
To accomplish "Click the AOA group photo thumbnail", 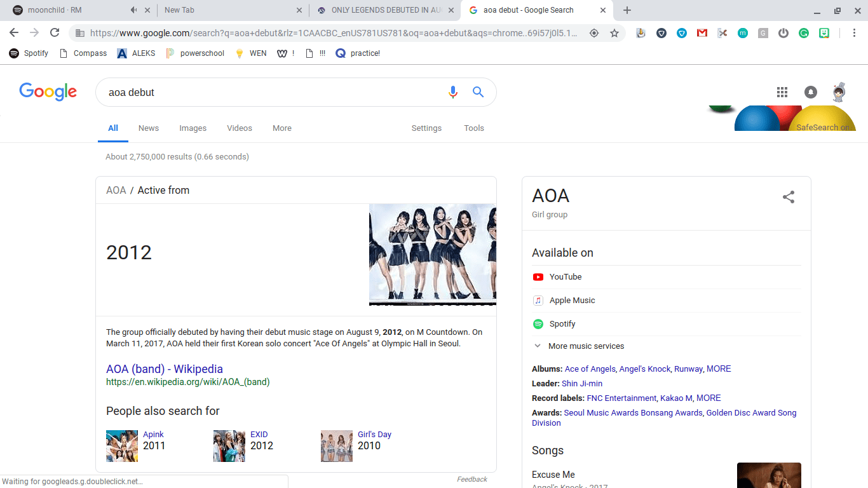I will (433, 255).
